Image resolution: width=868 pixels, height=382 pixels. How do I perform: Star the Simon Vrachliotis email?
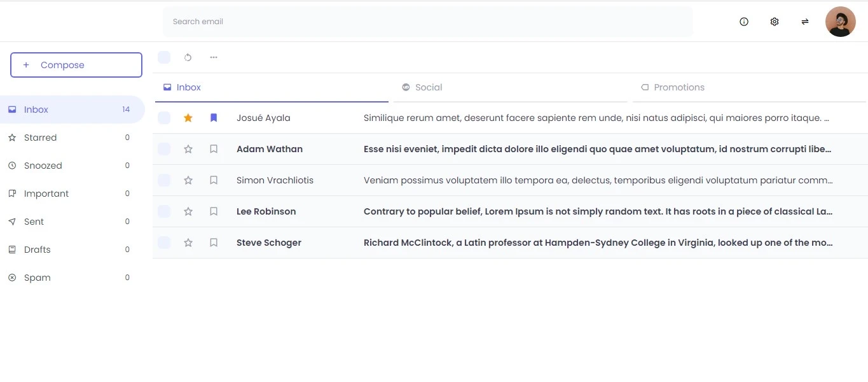(188, 180)
